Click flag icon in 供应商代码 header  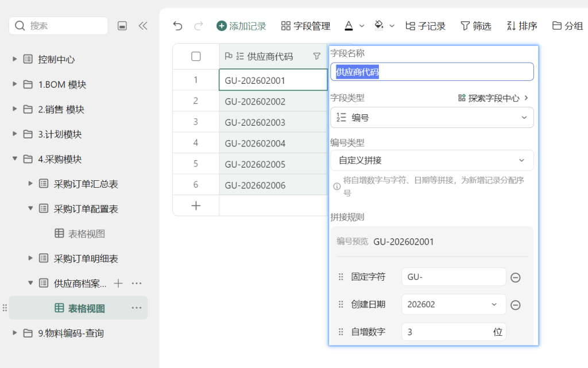229,56
